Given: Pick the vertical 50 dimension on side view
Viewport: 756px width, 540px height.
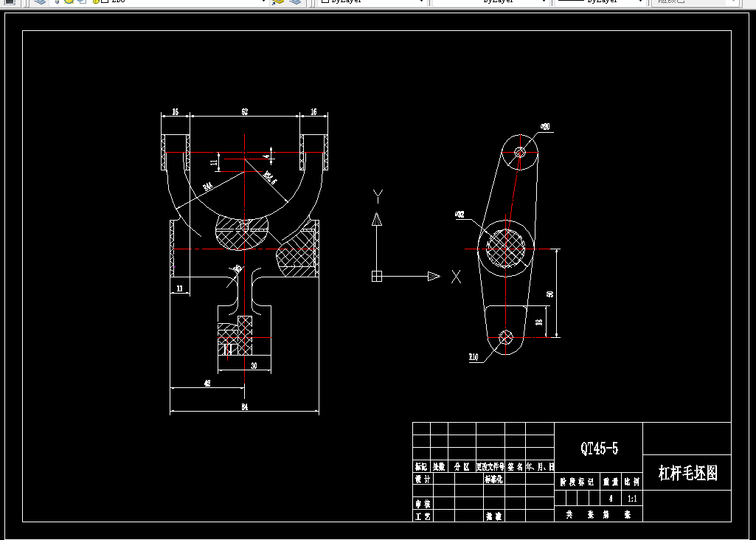Looking at the screenshot, I should coord(549,294).
